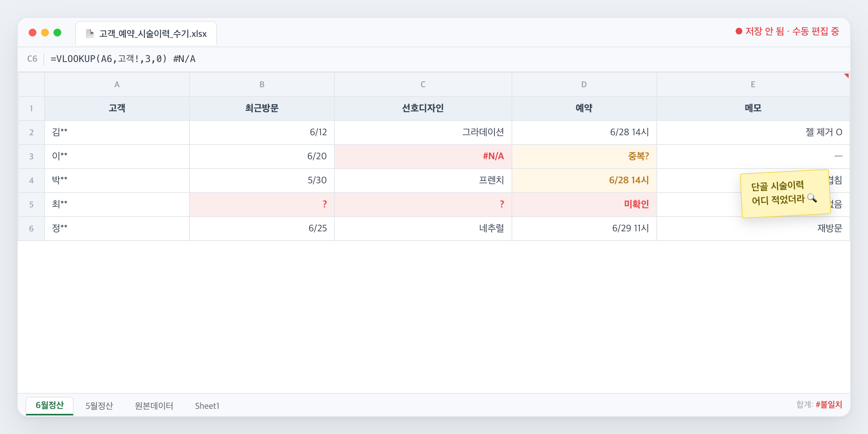Select the 정** customer cell
868x434 pixels.
[x=117, y=229]
